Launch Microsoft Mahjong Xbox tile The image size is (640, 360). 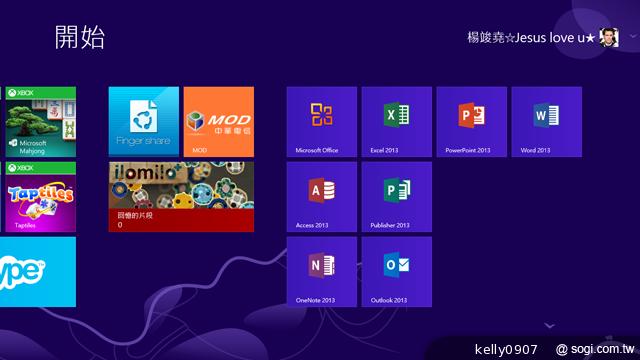pos(41,122)
